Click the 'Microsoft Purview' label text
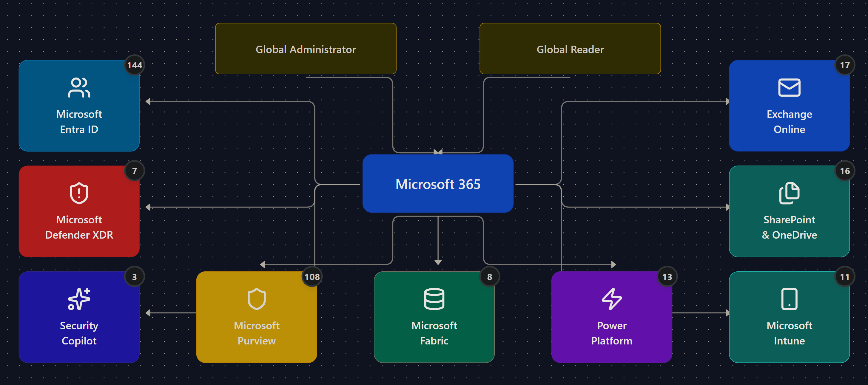The height and width of the screenshot is (385, 868). click(x=256, y=333)
